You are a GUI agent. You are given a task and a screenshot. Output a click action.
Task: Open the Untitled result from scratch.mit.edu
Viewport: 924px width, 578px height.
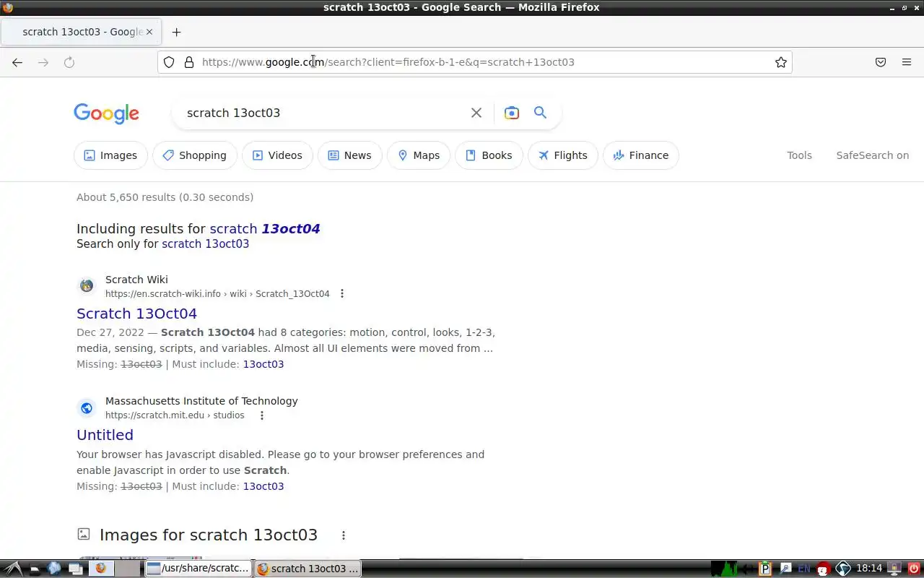click(105, 435)
